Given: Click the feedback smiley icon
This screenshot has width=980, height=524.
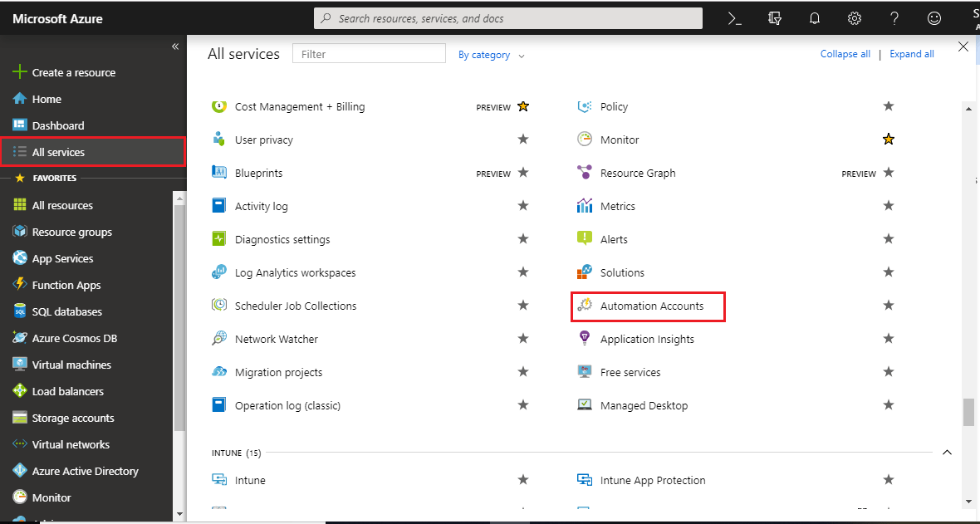Looking at the screenshot, I should 933,19.
